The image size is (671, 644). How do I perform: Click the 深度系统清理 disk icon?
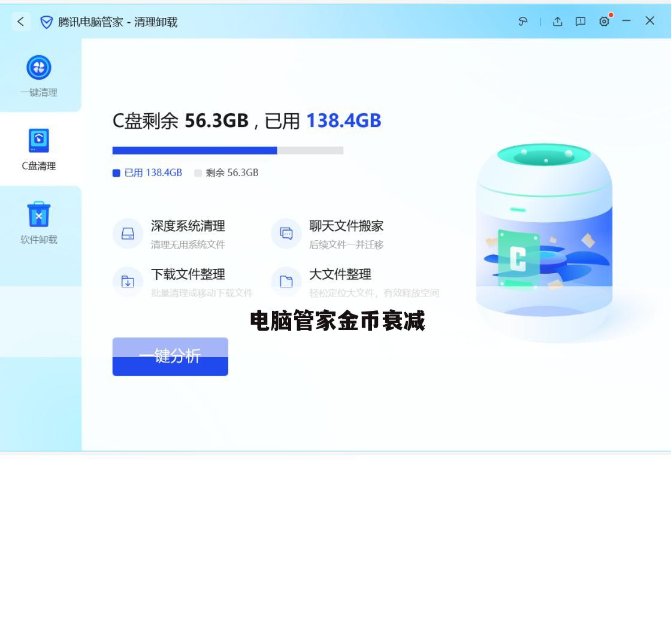tap(128, 234)
